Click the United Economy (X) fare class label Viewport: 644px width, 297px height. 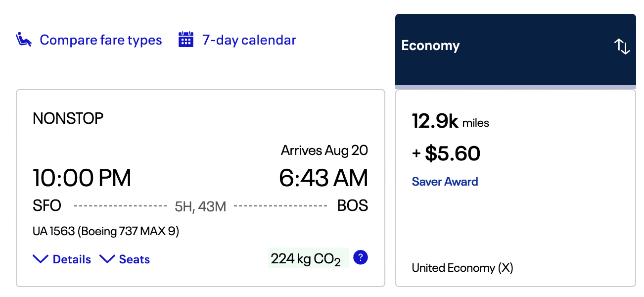click(x=462, y=268)
